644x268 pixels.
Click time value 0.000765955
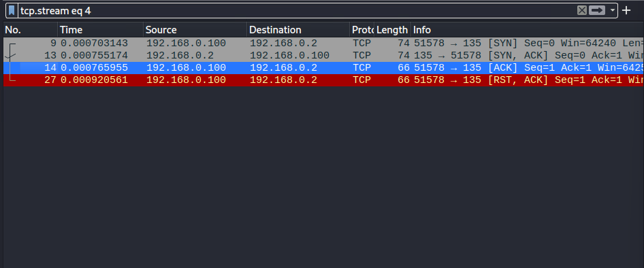point(95,68)
